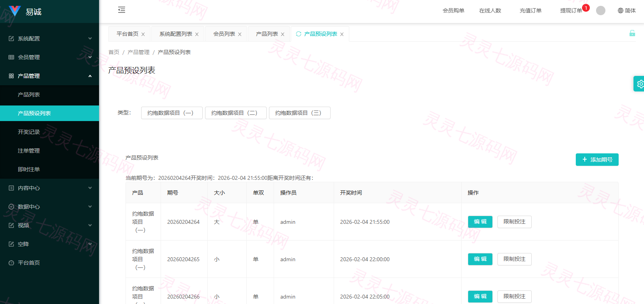Click the green lock icon
644x304 pixels.
pos(632,33)
